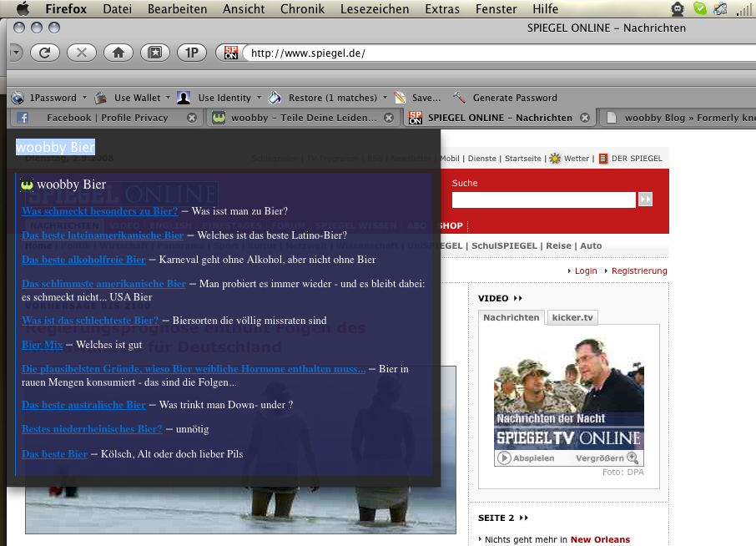Click the signal strength bars menu bar icon
Image resolution: width=756 pixels, height=546 pixels.
point(745,8)
